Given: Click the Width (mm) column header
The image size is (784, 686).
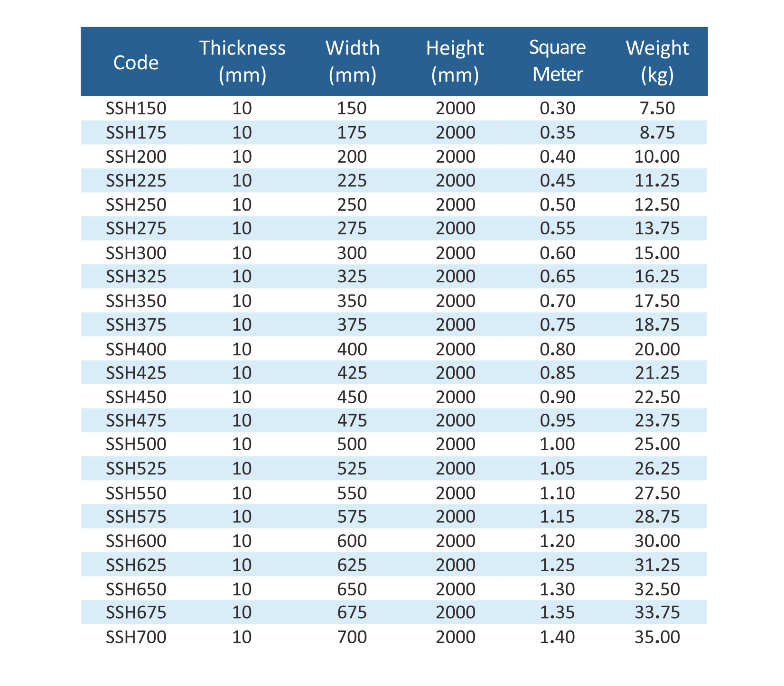Looking at the screenshot, I should [x=352, y=62].
